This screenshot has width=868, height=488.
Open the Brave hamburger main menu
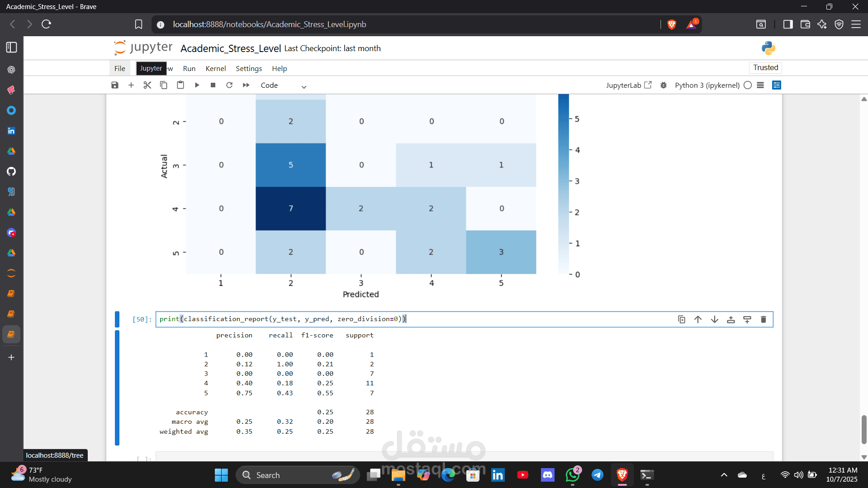[856, 24]
